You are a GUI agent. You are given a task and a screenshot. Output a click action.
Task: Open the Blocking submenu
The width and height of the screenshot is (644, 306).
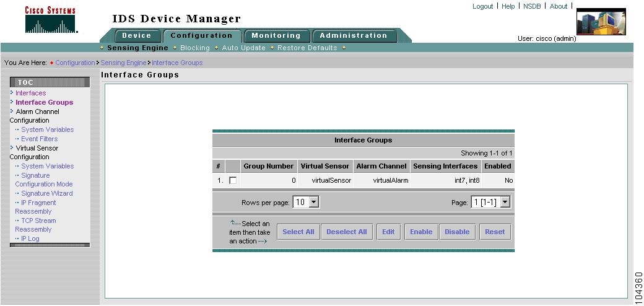194,48
